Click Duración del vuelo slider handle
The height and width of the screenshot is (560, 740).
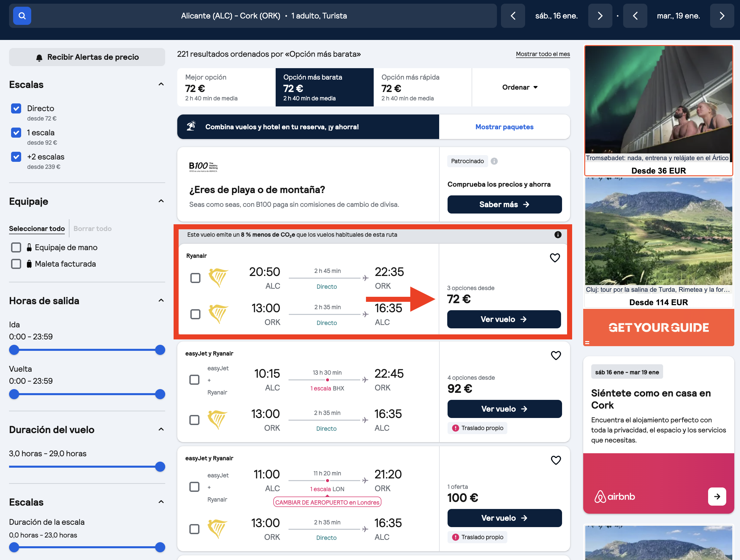[160, 467]
